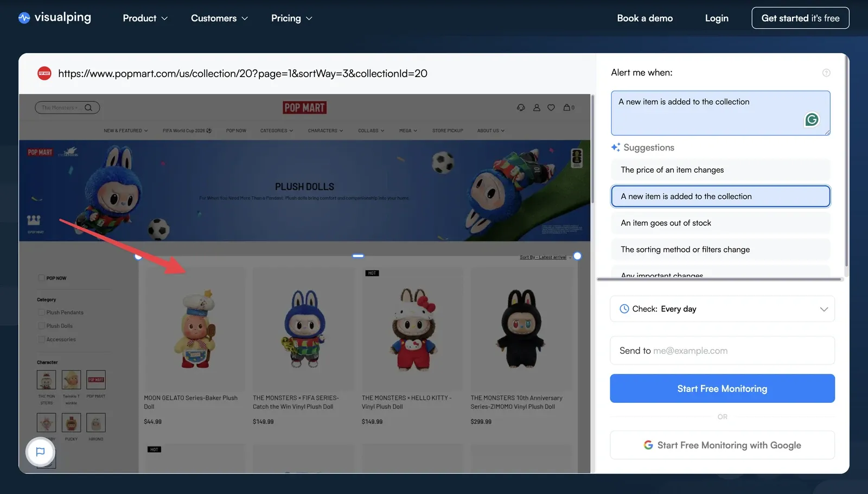Screen dimensions: 868x494
Task: Select HIRONO character thumbnail
Action: (x=96, y=423)
